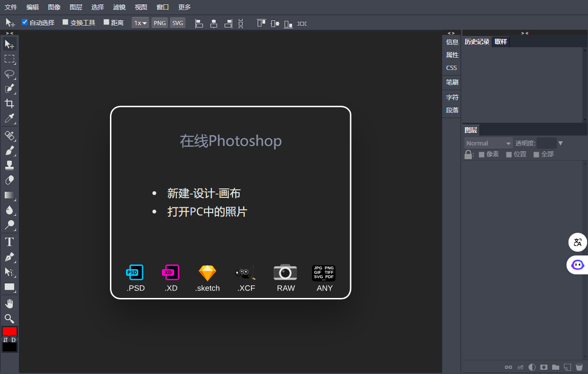Open layer effects 'eff' button
Image resolution: width=588 pixels, height=374 pixels.
click(x=521, y=367)
